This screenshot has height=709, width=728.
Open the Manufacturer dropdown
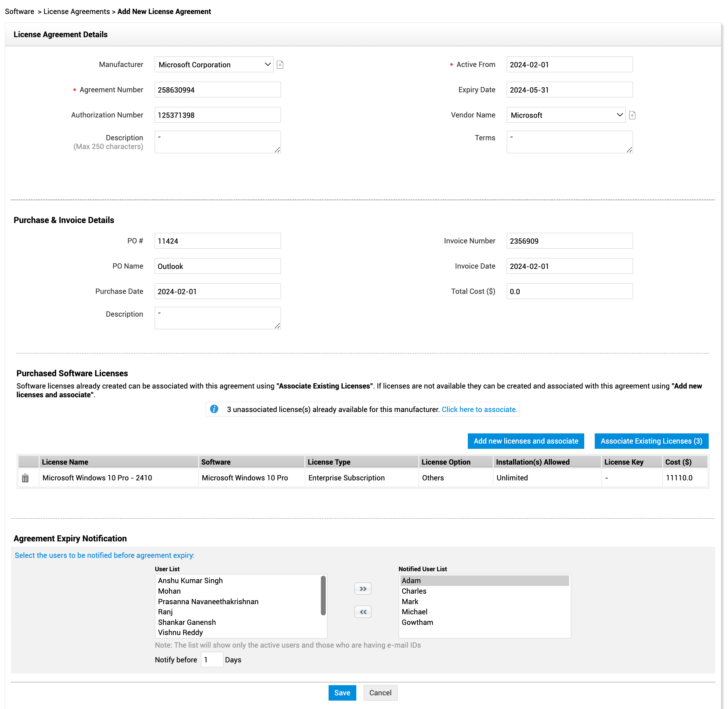click(214, 65)
